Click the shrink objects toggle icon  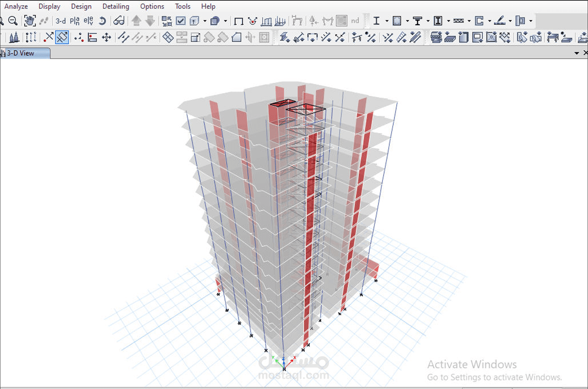pyautogui.click(x=167, y=21)
